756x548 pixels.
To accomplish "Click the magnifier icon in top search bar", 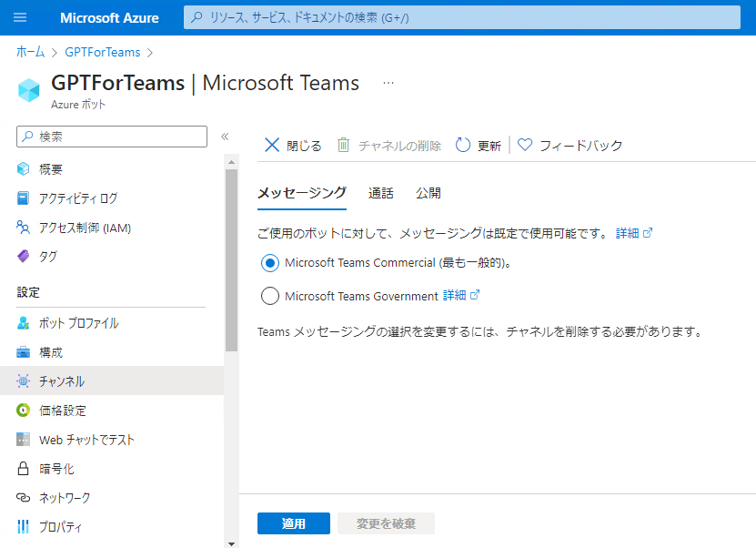I will click(x=197, y=18).
